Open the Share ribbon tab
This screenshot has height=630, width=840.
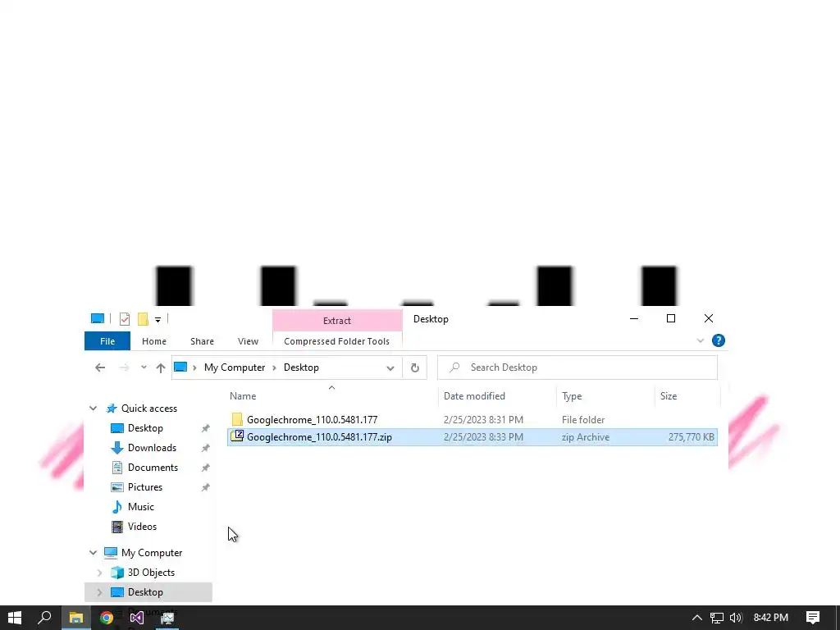(x=202, y=341)
